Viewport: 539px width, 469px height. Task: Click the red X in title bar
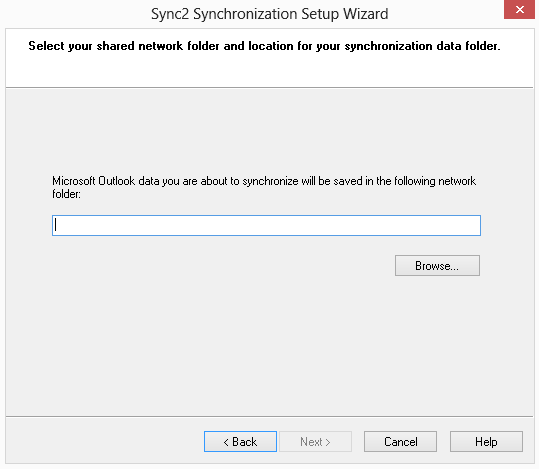click(519, 10)
